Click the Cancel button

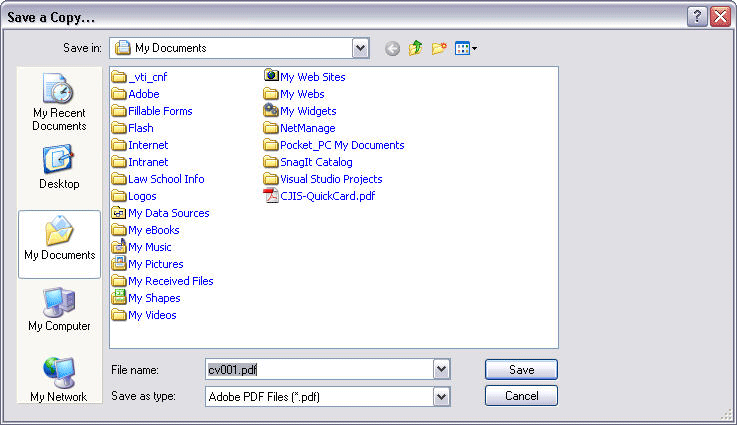click(520, 396)
